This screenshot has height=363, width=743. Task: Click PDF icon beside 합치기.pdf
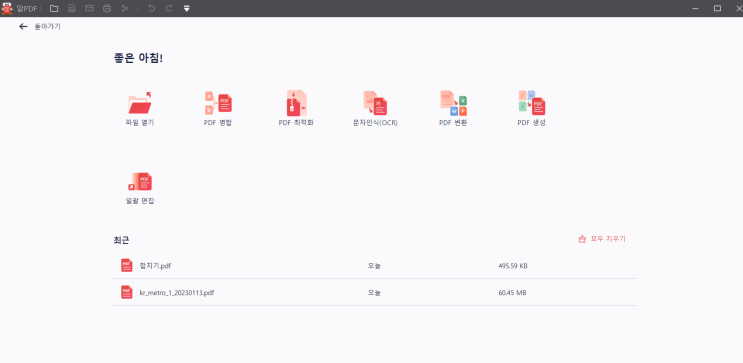(127, 265)
